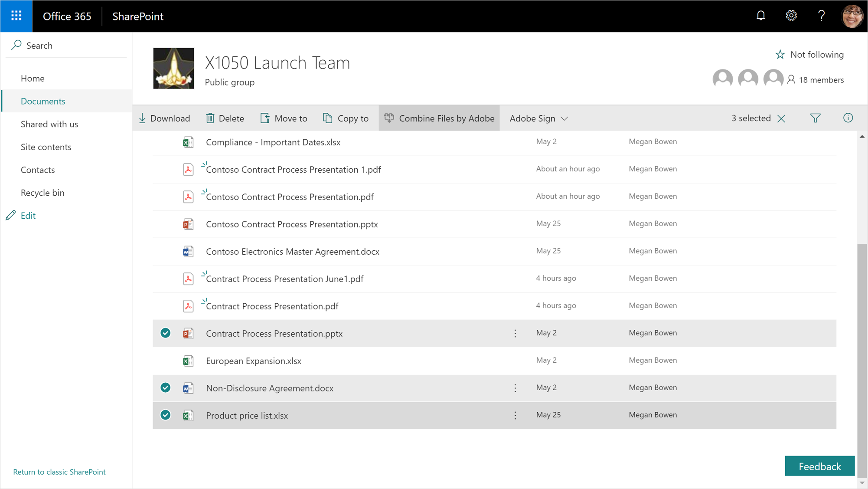Viewport: 868px width, 489px height.
Task: Click the Delete files icon
Action: 210,118
